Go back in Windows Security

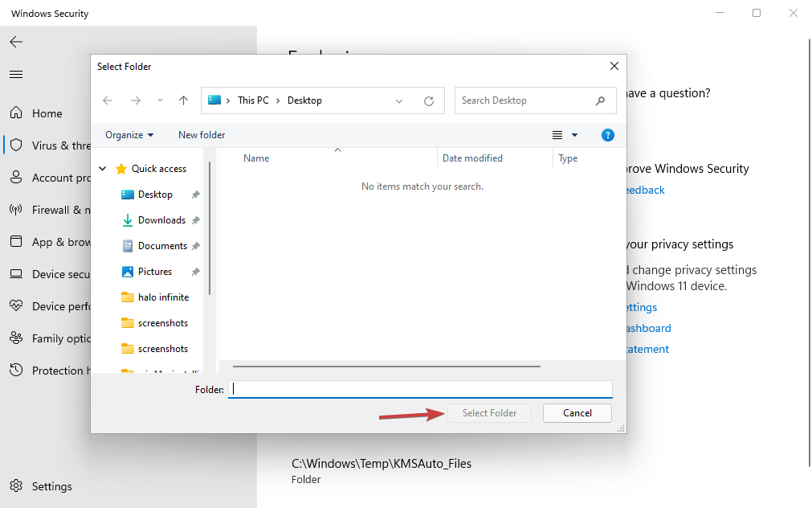(16, 42)
